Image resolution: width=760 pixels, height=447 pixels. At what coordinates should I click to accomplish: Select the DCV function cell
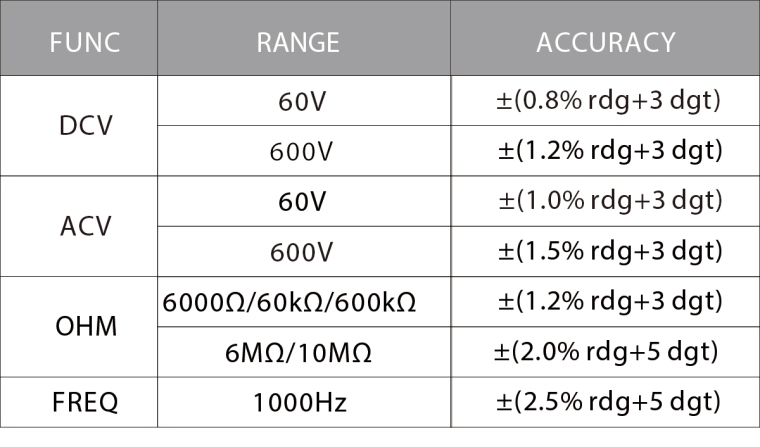coord(86,126)
